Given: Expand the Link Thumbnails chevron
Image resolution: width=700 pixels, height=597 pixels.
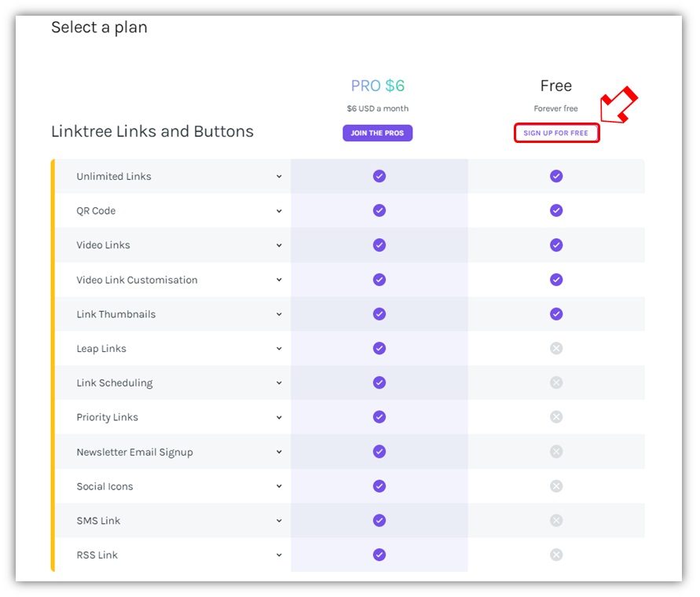Looking at the screenshot, I should (279, 314).
